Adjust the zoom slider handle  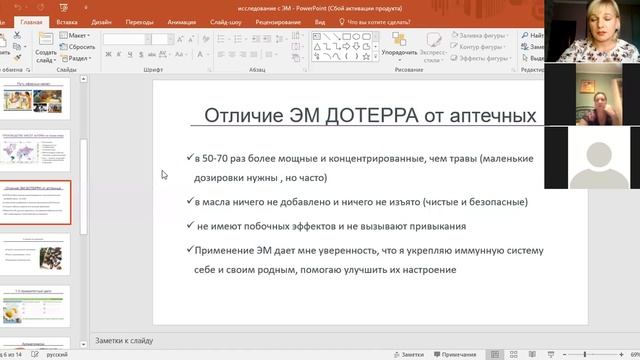click(x=584, y=354)
